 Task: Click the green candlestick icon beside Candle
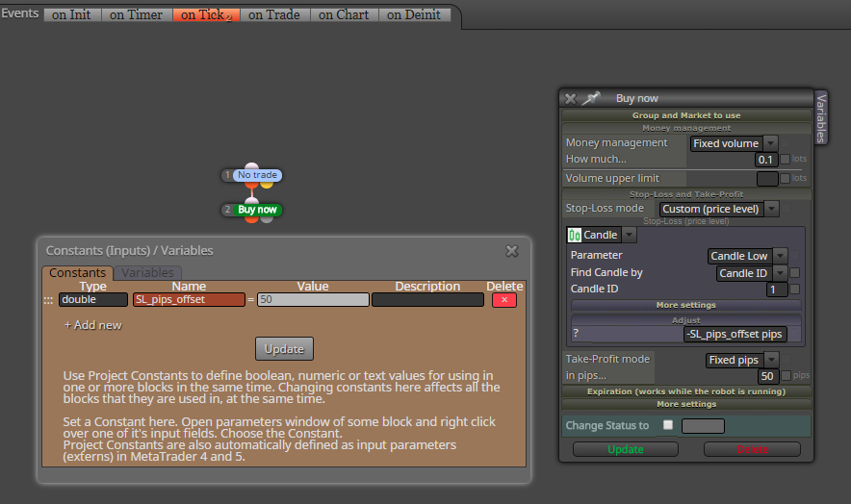tap(574, 235)
